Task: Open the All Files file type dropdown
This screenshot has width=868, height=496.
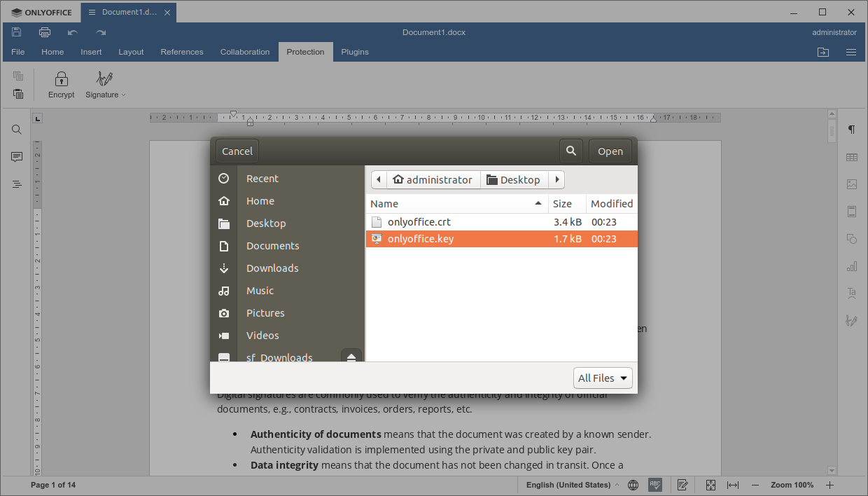Action: click(x=603, y=378)
